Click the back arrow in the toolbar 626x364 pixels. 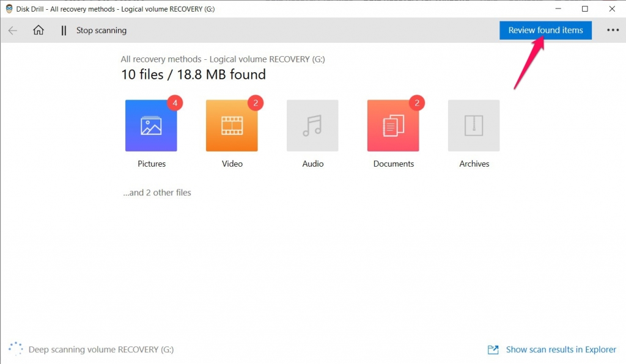12,30
